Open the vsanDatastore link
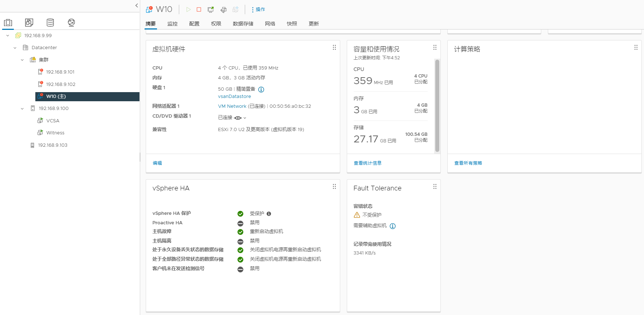Image resolution: width=644 pixels, height=315 pixels. tap(234, 97)
